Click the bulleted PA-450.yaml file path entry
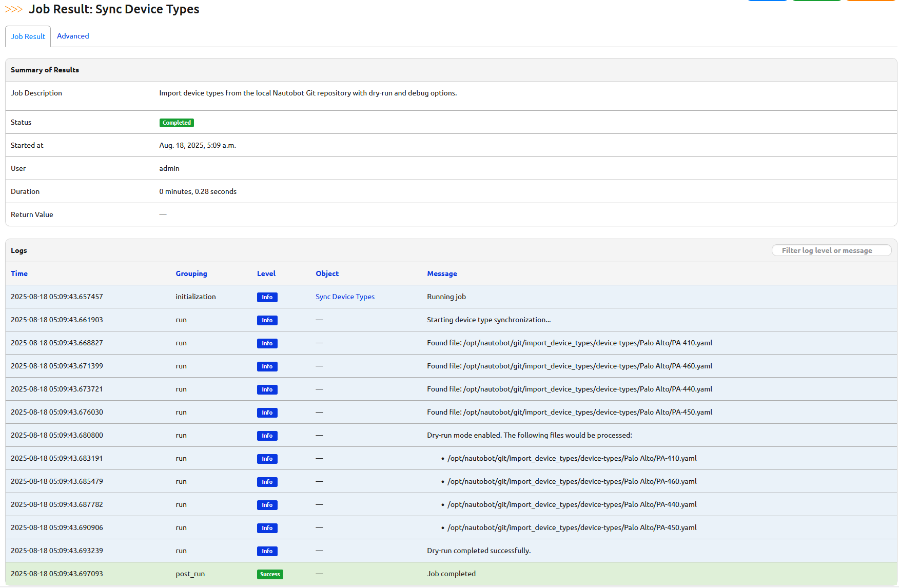This screenshot has width=899, height=588. pos(572,527)
